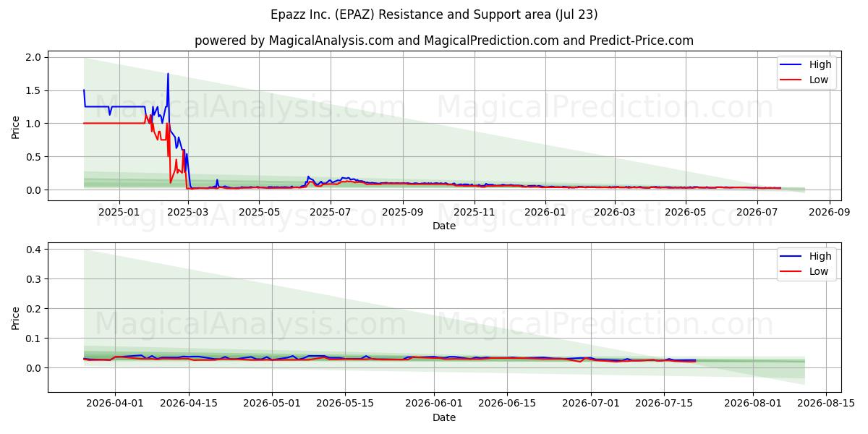The height and width of the screenshot is (434, 868).
Task: Click the '2026-04-01' x-axis label in the bottom chart
Action: (x=115, y=404)
